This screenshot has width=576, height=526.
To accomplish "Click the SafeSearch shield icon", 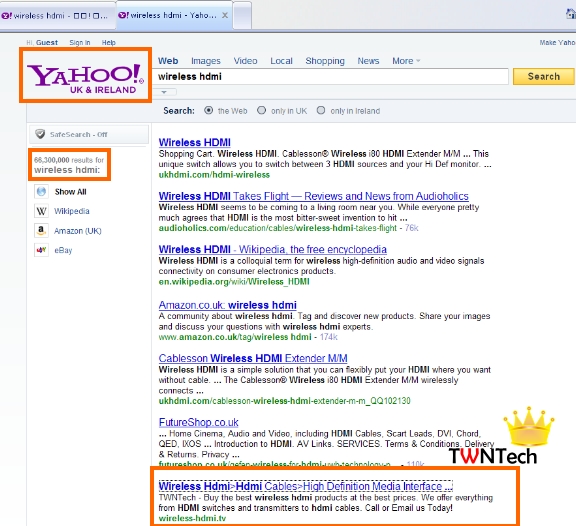I will [40, 134].
